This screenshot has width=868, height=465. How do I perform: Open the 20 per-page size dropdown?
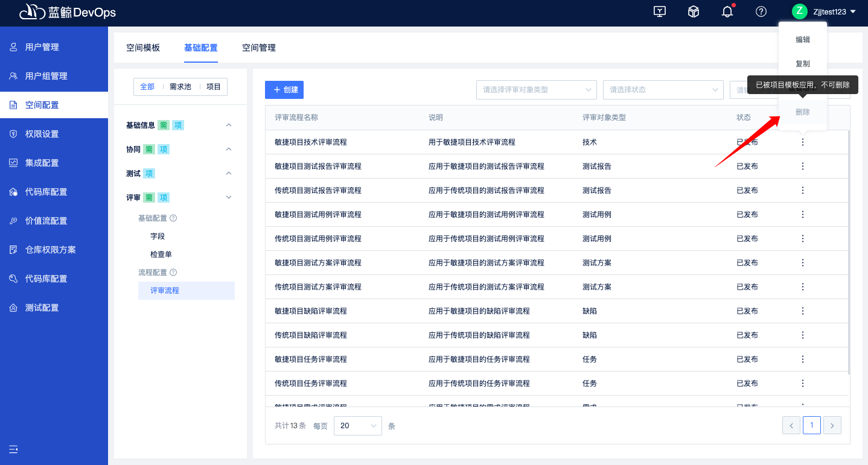pyautogui.click(x=358, y=426)
